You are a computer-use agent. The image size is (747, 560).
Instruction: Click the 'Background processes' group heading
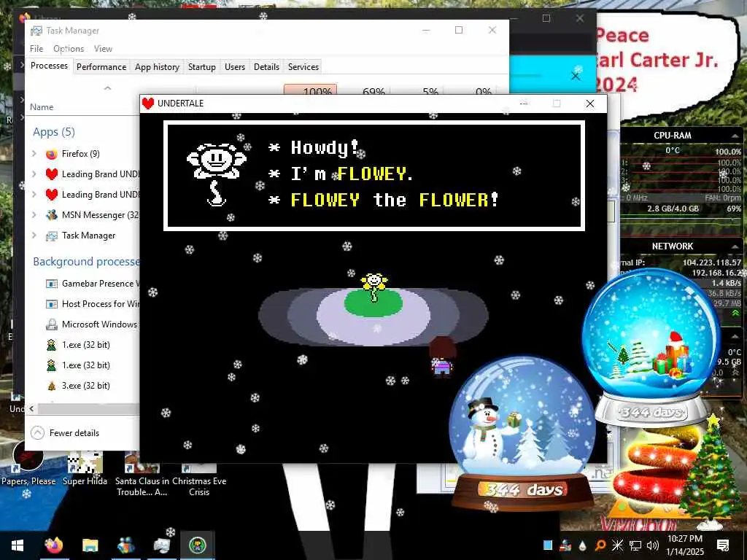pos(86,262)
